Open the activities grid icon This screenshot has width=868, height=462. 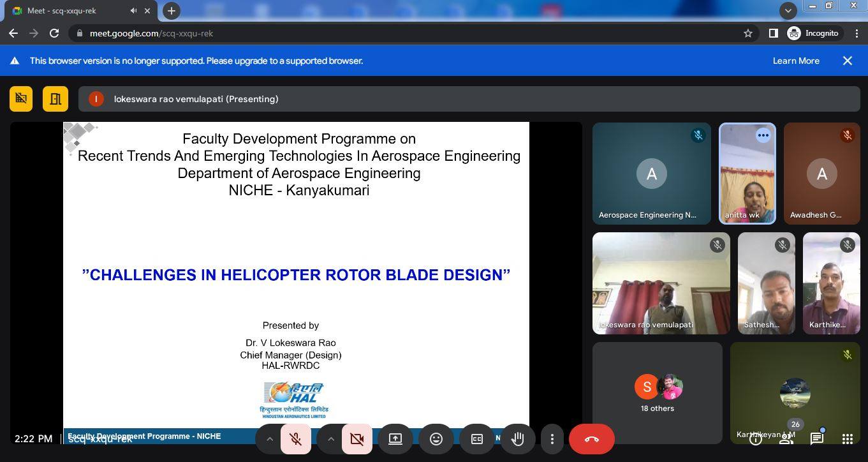point(847,439)
